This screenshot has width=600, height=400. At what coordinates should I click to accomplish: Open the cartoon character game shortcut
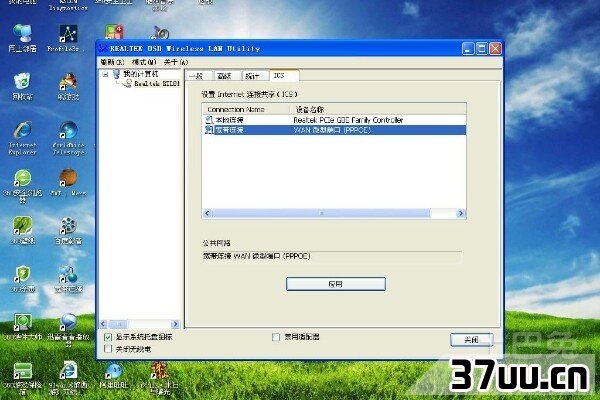[x=68, y=82]
